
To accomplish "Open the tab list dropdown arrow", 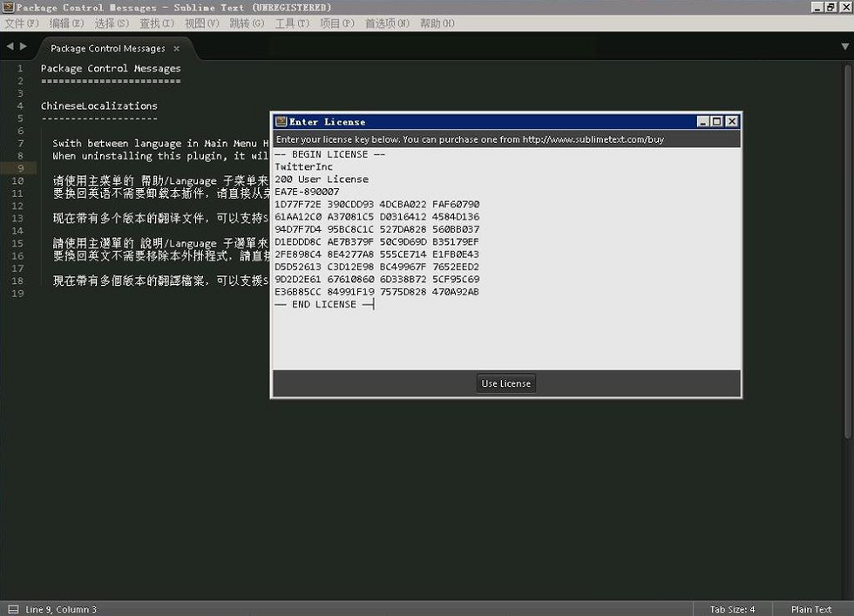I will (x=844, y=47).
